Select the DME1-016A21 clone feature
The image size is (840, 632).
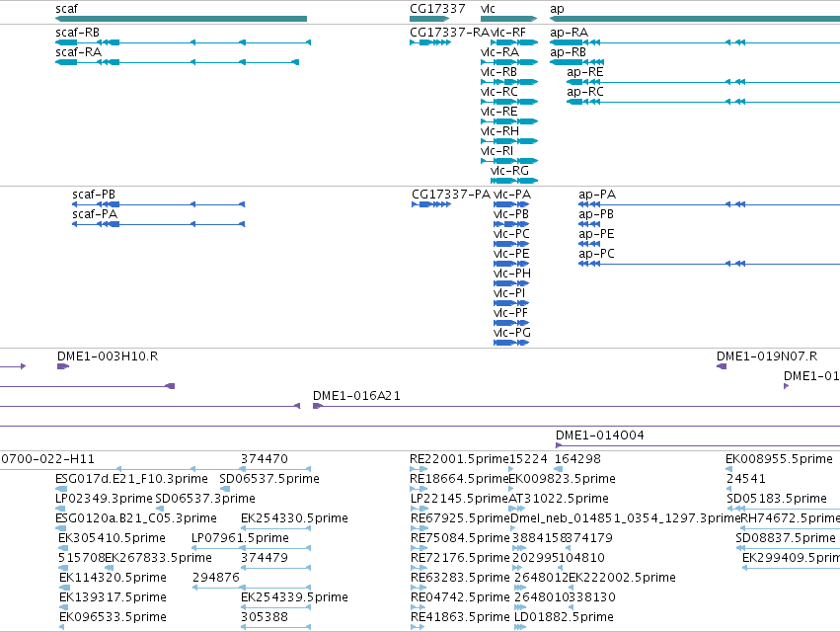pos(576,406)
